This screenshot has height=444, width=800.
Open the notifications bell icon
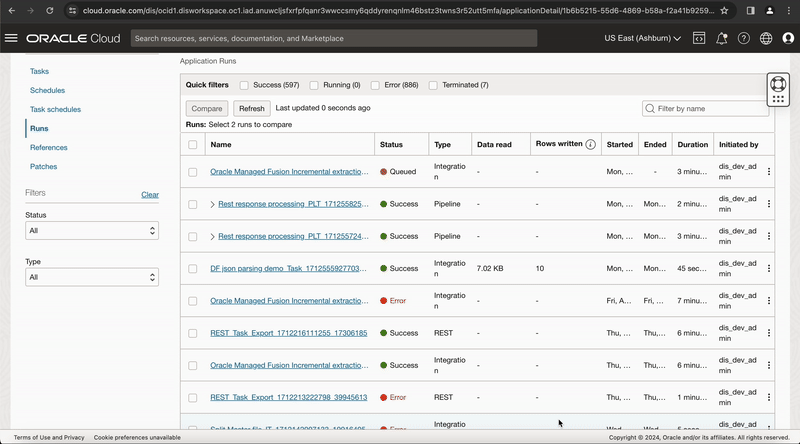[721, 38]
